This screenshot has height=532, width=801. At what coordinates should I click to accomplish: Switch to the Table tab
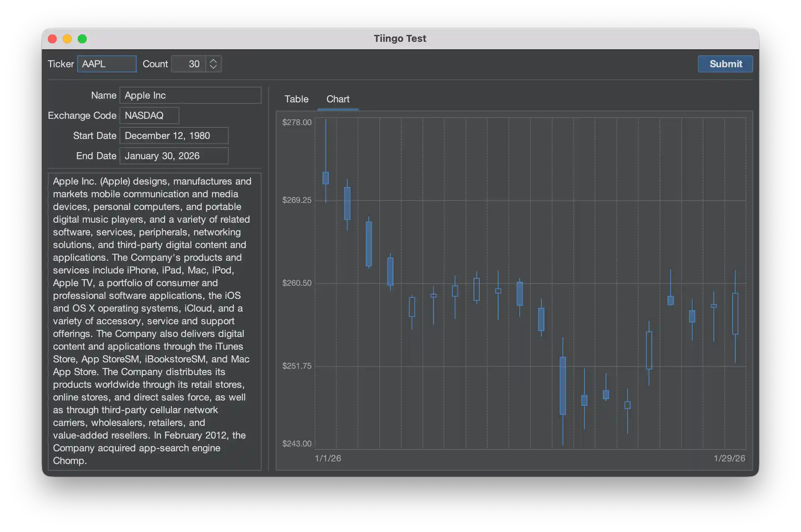(296, 99)
